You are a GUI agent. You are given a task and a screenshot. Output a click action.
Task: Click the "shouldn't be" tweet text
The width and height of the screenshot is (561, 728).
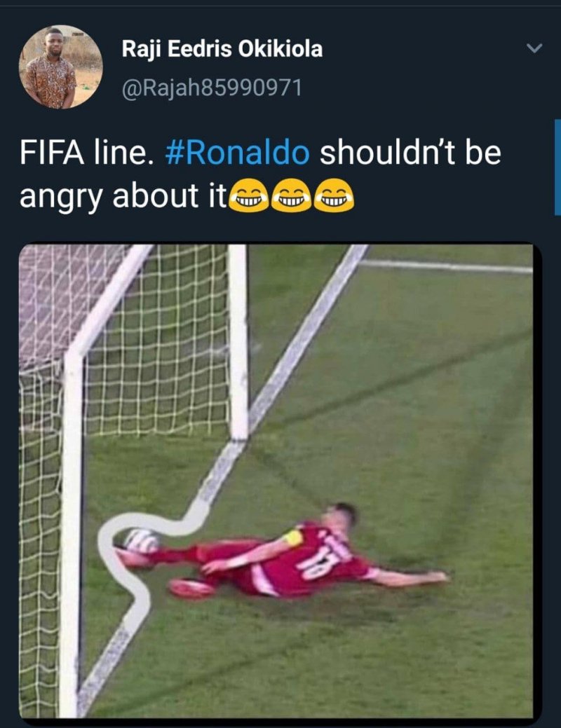(410, 153)
